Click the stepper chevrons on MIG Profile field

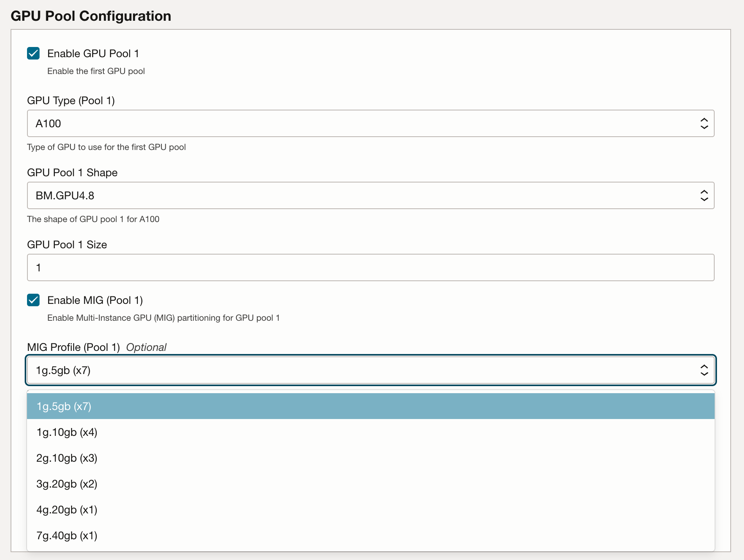704,370
